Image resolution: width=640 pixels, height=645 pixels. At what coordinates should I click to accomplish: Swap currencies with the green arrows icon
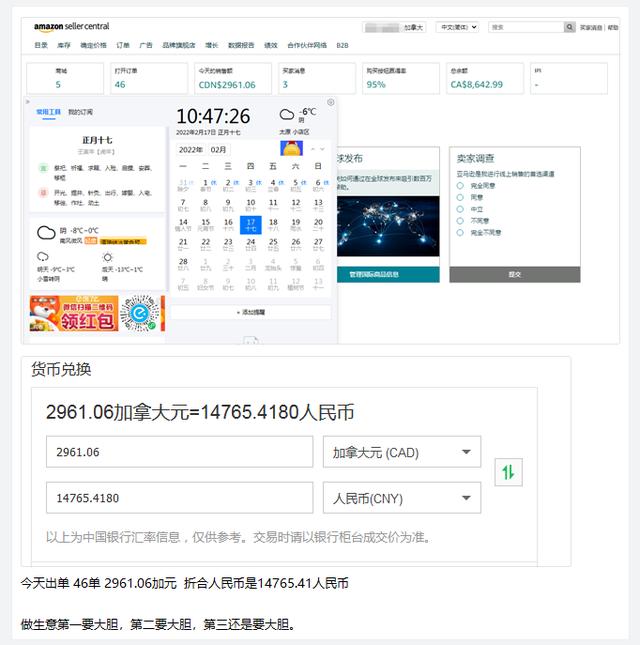point(508,472)
